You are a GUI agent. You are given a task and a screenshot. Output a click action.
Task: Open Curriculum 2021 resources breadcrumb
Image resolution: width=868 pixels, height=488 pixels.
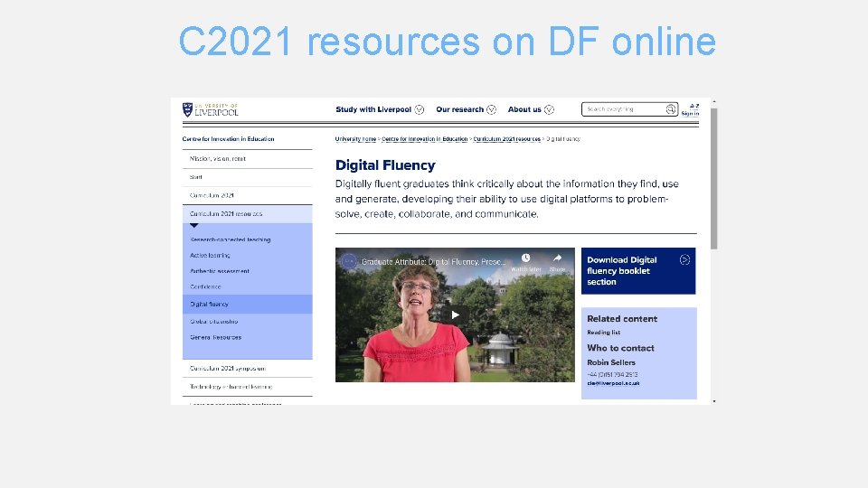click(x=507, y=139)
